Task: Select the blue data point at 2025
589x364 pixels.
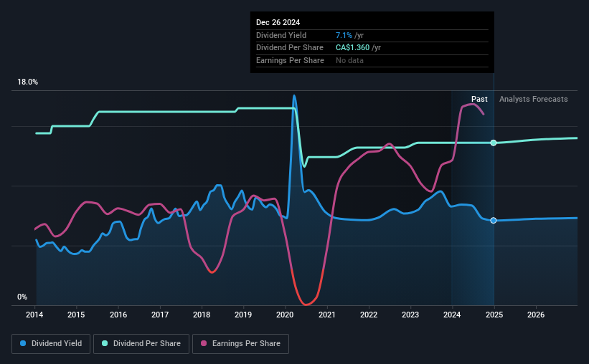Action: pyautogui.click(x=494, y=220)
